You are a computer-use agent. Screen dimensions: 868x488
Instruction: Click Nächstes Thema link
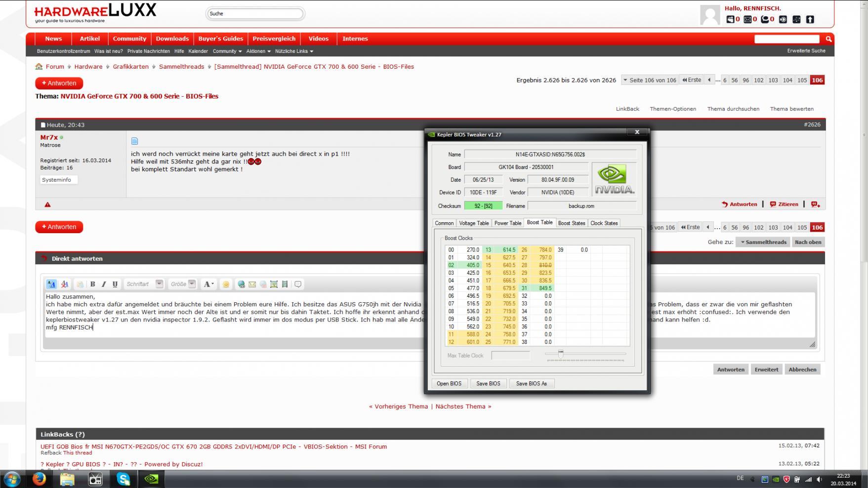[x=463, y=407]
